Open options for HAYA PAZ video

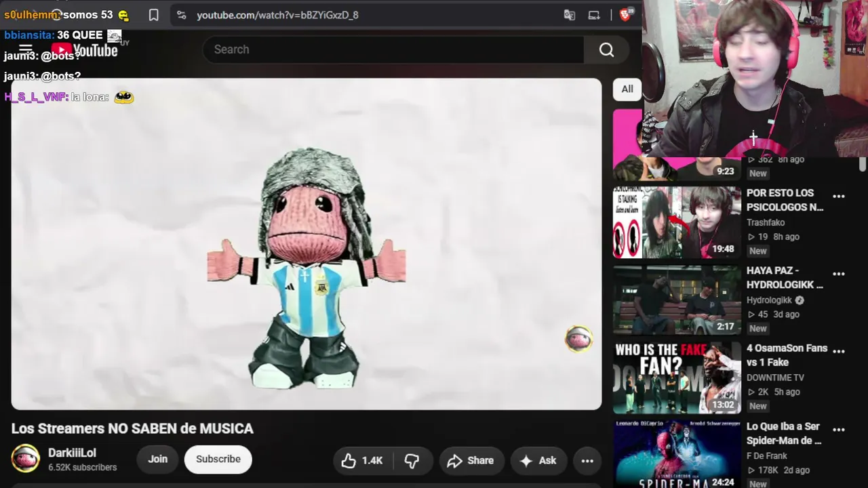tap(839, 274)
